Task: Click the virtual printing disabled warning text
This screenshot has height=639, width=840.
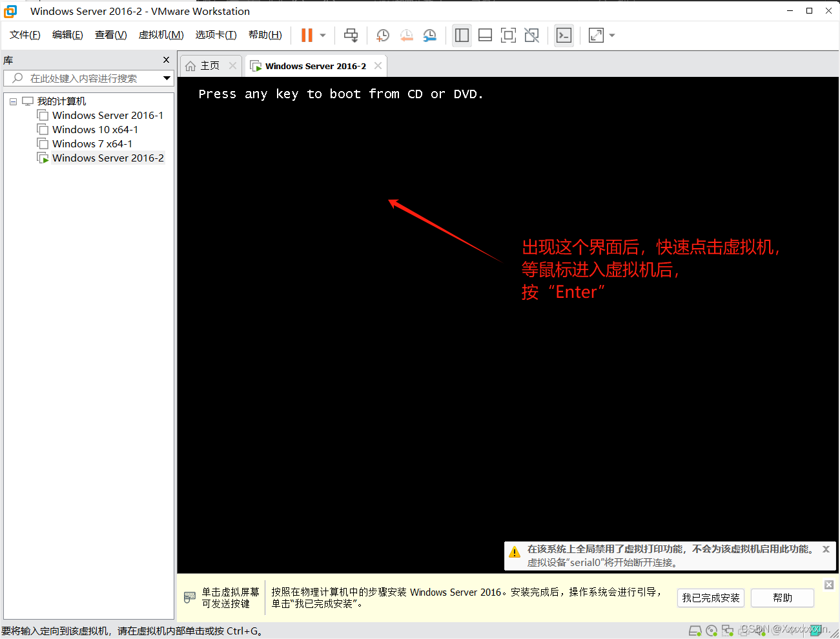Action: coord(671,549)
